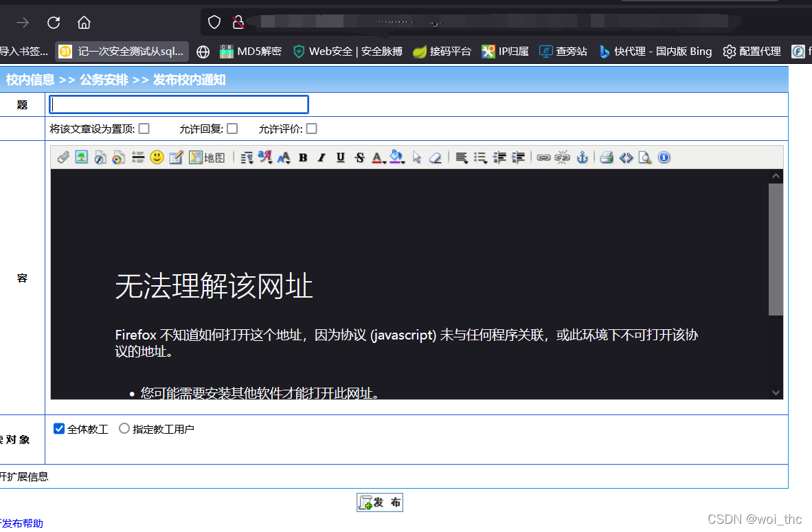Screen dimensions: 812x532
Task: Enable the 允许回复 checkbox
Action: (x=232, y=129)
